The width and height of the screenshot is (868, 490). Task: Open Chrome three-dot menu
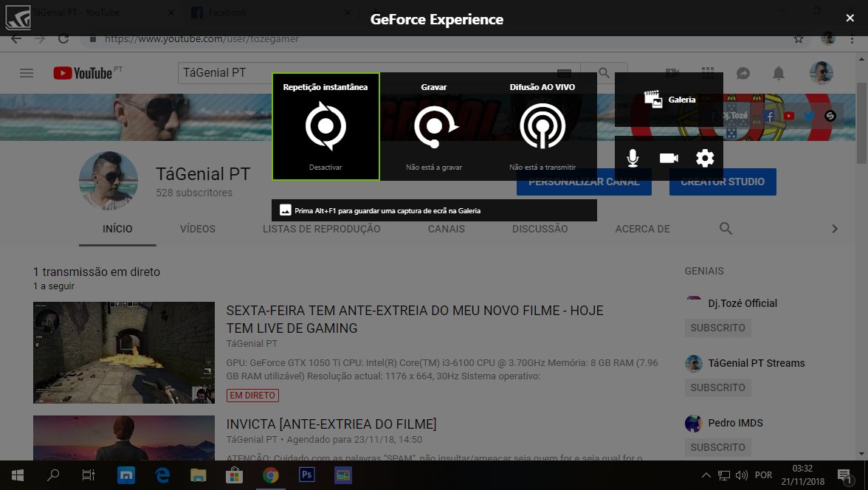[852, 39]
